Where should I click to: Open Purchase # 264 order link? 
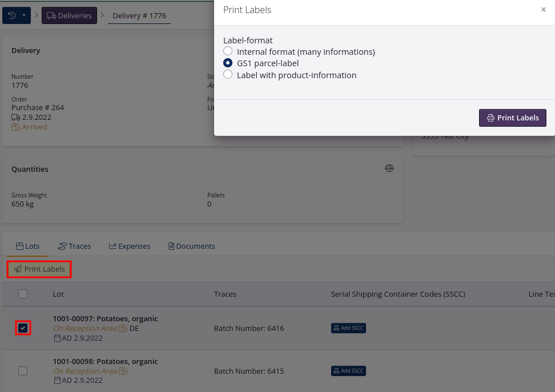38,107
